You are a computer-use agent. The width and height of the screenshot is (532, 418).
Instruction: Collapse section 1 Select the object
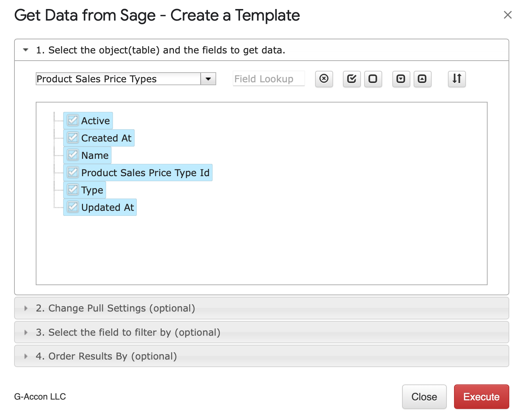point(262,50)
